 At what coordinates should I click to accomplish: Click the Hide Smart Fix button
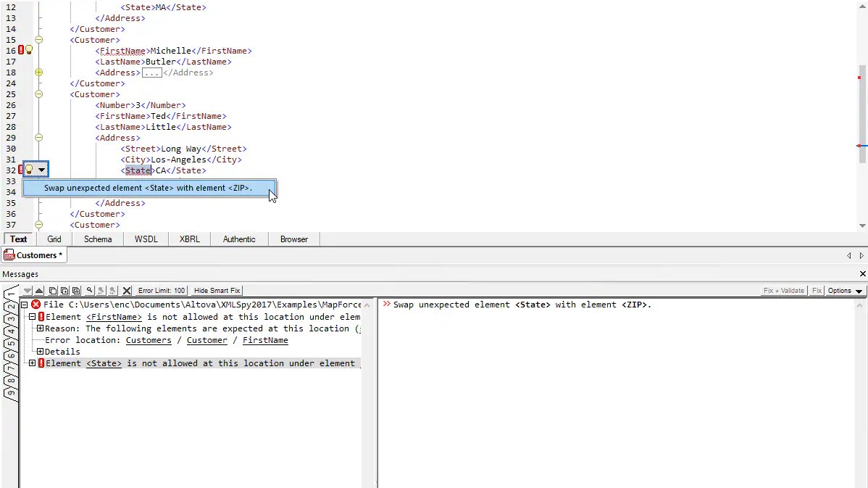click(215, 290)
